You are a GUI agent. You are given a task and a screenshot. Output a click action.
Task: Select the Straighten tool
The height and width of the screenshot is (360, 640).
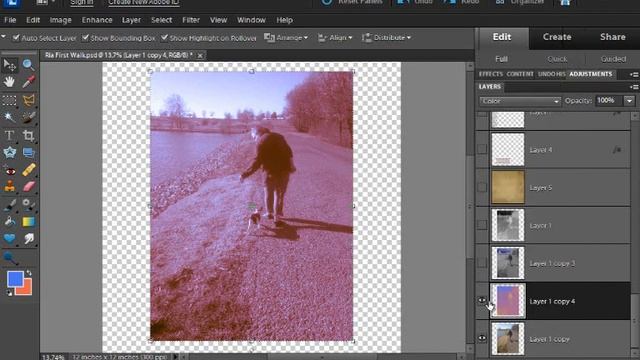coord(28,153)
